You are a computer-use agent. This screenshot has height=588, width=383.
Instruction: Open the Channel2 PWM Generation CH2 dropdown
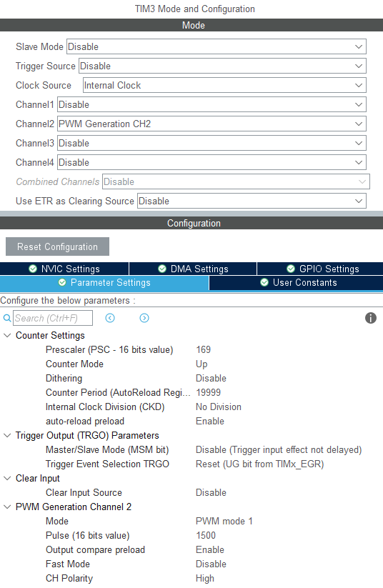pos(212,124)
